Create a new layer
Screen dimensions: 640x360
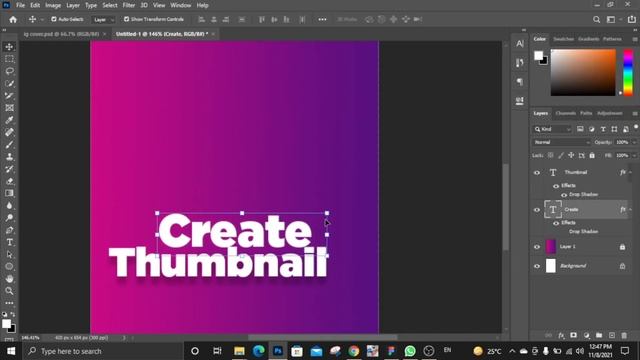tap(611, 336)
